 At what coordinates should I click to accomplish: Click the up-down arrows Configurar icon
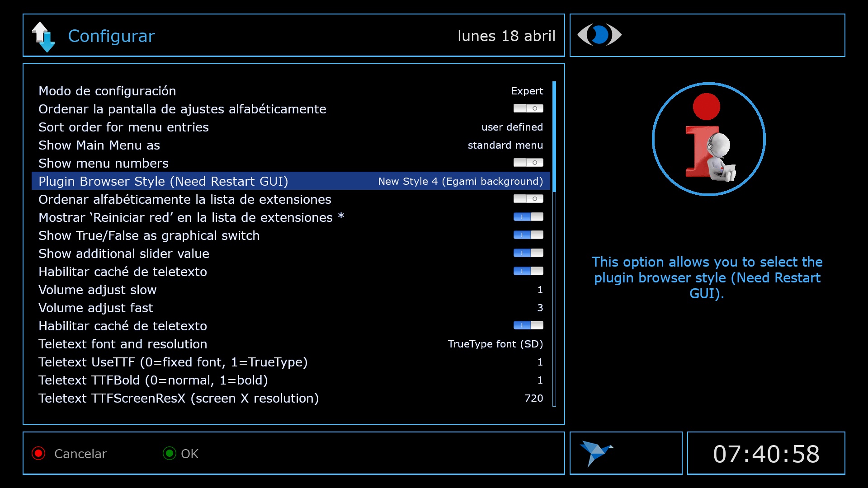tap(43, 37)
